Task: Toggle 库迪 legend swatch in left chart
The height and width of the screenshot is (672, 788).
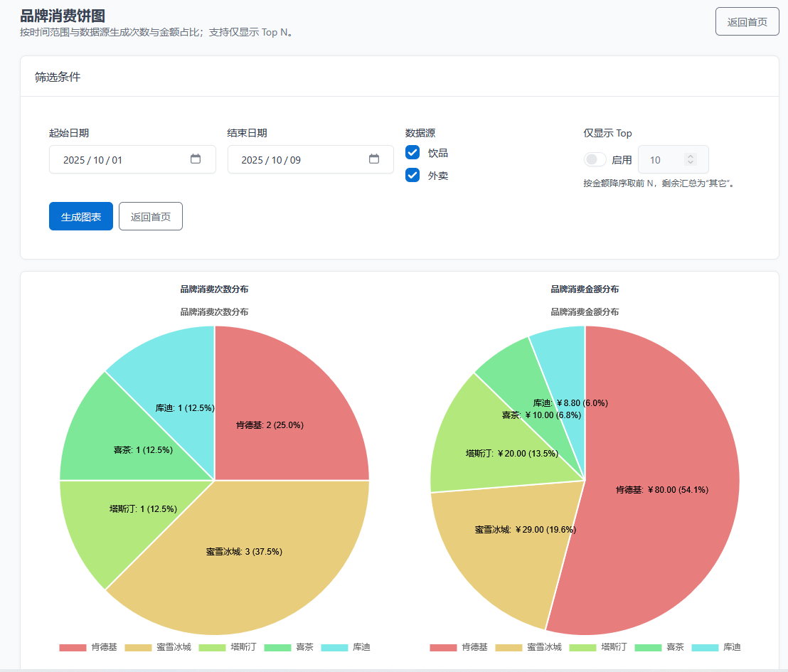Action: [334, 648]
